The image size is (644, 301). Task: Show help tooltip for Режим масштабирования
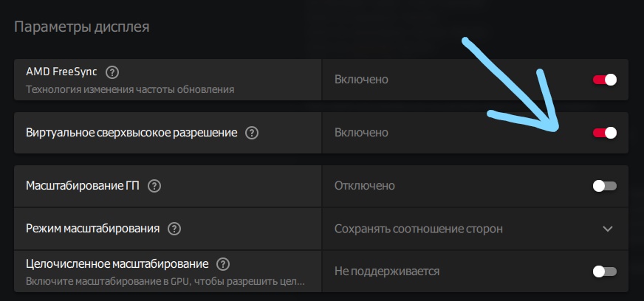[x=174, y=229]
